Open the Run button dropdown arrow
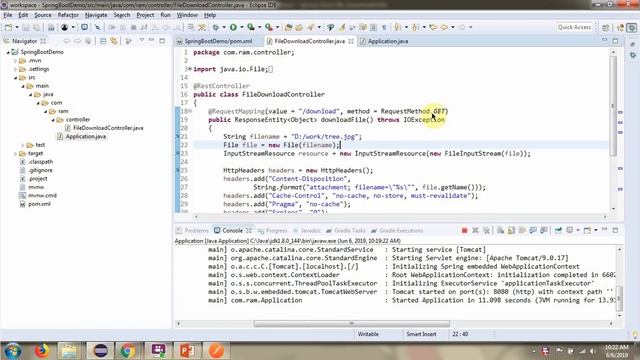This screenshot has width=640, height=360. (x=242, y=27)
